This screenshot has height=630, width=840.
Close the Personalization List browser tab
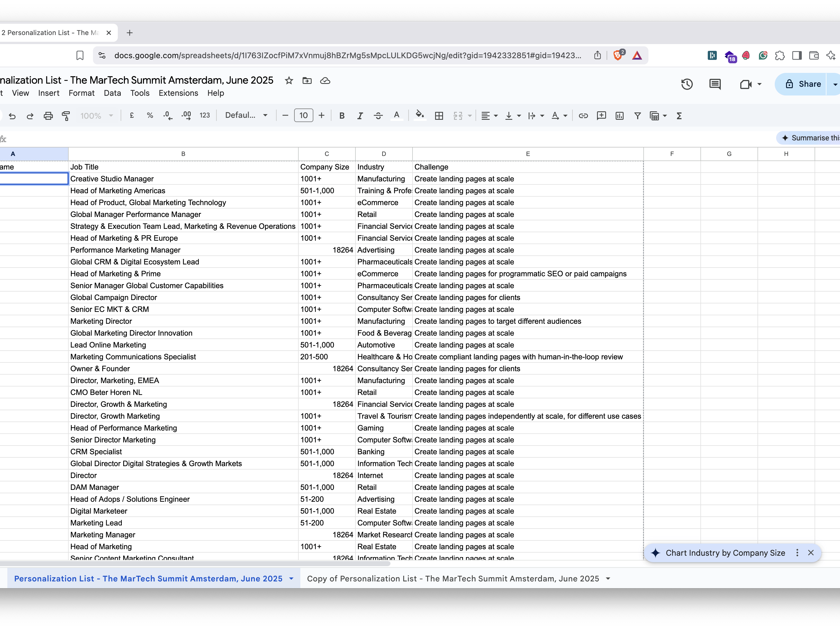coord(108,33)
